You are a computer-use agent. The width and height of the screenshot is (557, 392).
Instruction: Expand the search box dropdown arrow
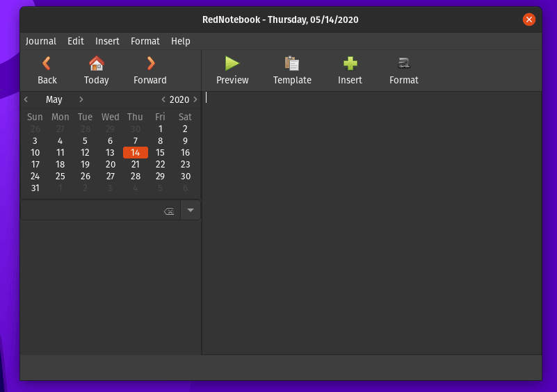pos(191,210)
